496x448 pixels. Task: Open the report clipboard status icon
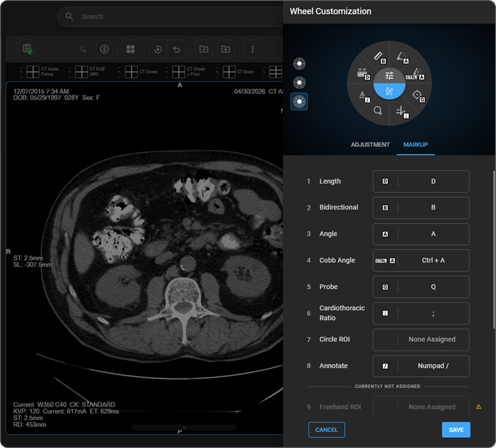click(x=27, y=49)
